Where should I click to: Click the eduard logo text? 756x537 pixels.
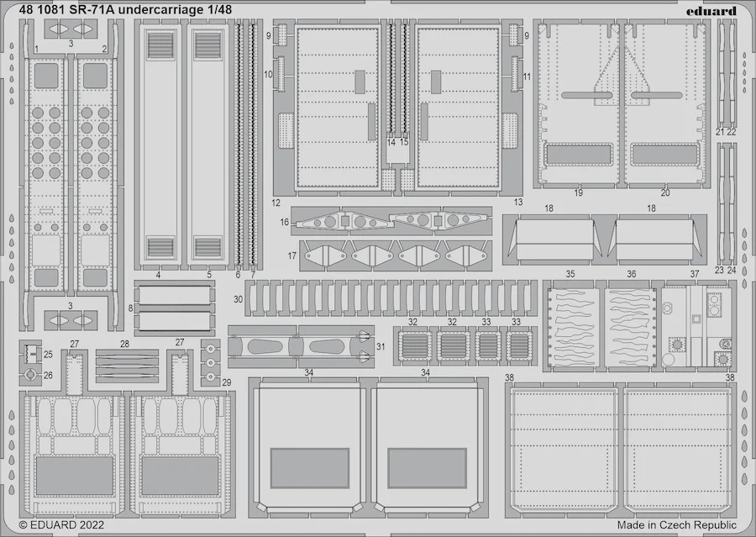click(711, 11)
